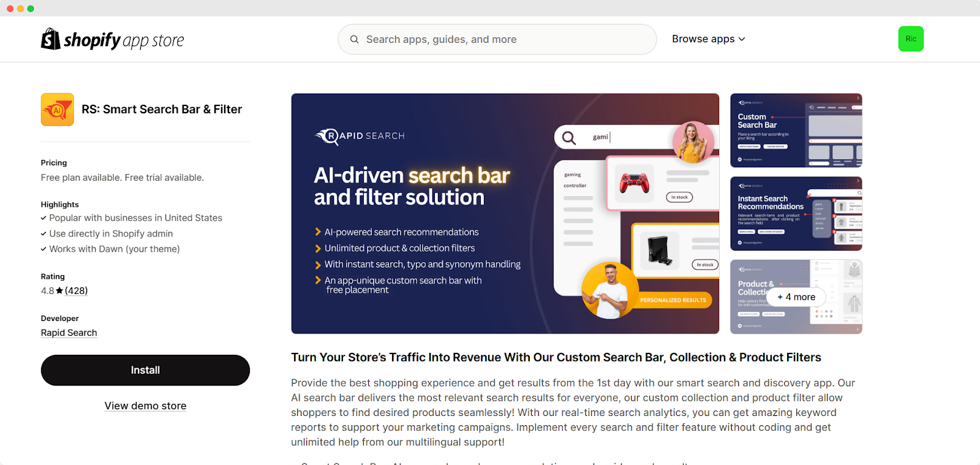The image size is (980, 465).
Task: Expand the Browse apps dropdown
Action: click(709, 39)
